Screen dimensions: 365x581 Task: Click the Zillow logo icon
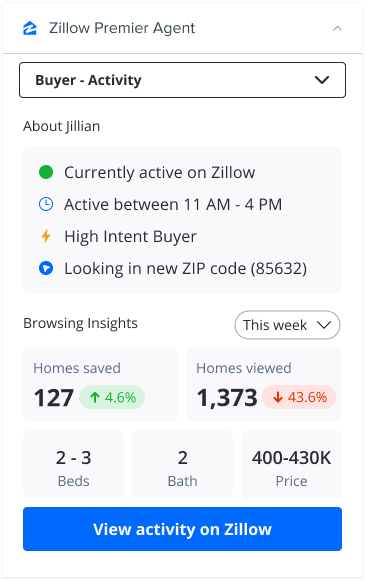(30, 28)
